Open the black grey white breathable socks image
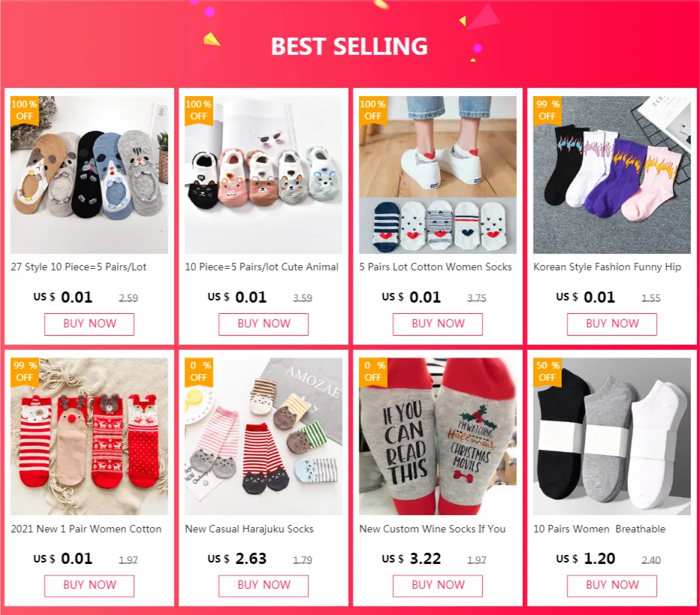 coord(612,436)
